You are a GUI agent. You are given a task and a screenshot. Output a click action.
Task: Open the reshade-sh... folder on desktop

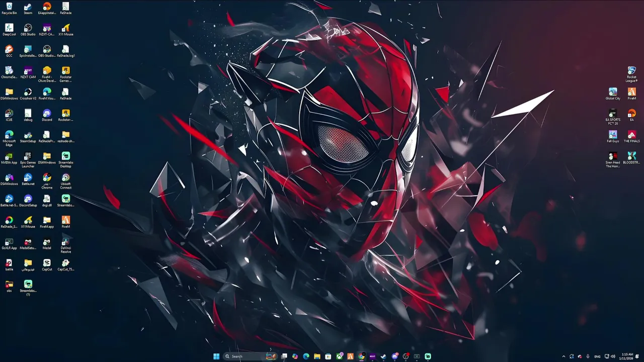[x=65, y=137]
